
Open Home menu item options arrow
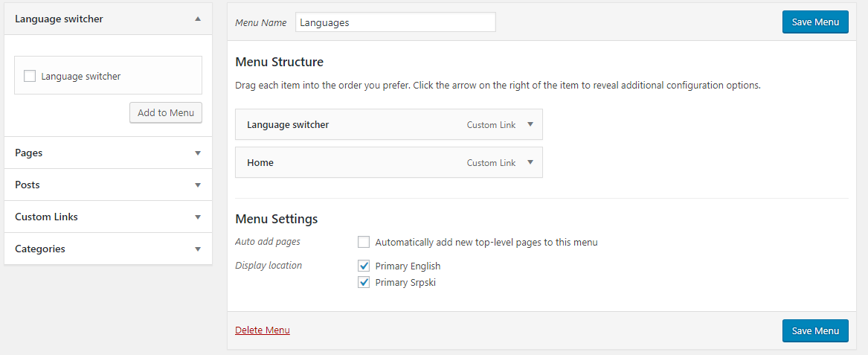[x=530, y=162]
